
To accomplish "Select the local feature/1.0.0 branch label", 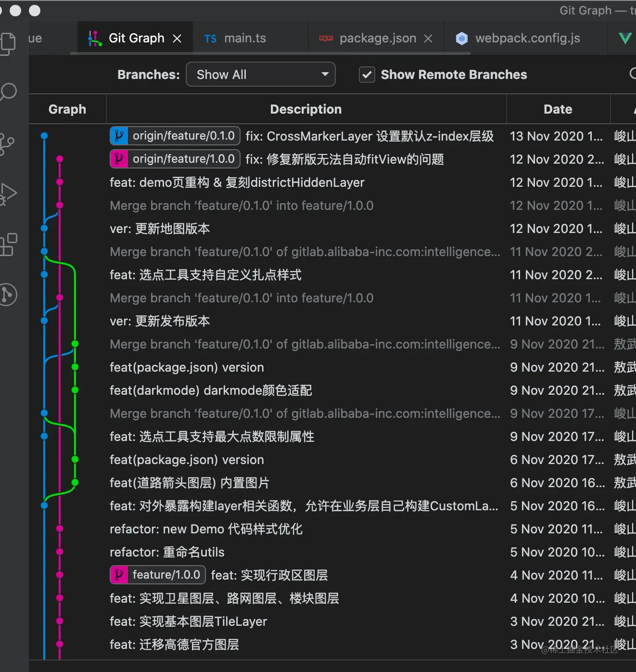I will click(158, 575).
